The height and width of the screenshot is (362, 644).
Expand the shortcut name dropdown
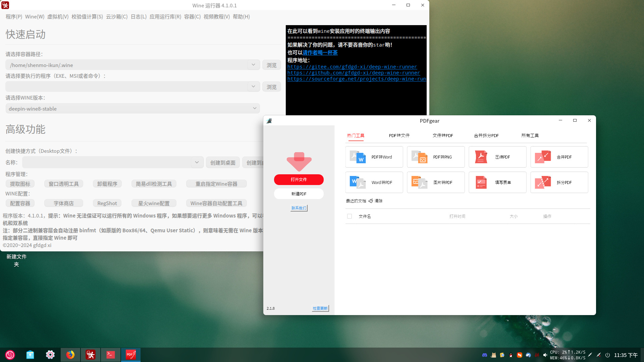197,163
